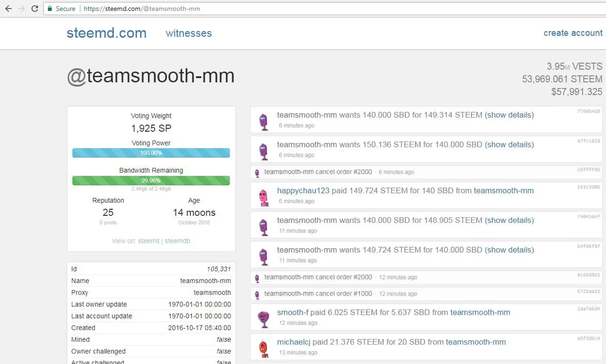Click the Mined false value

pyautogui.click(x=224, y=339)
